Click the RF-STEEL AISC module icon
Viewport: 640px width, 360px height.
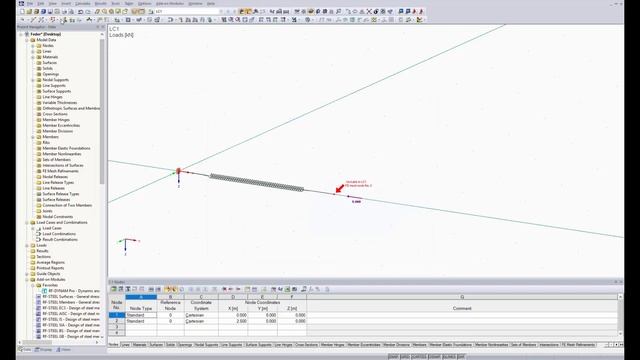39,314
